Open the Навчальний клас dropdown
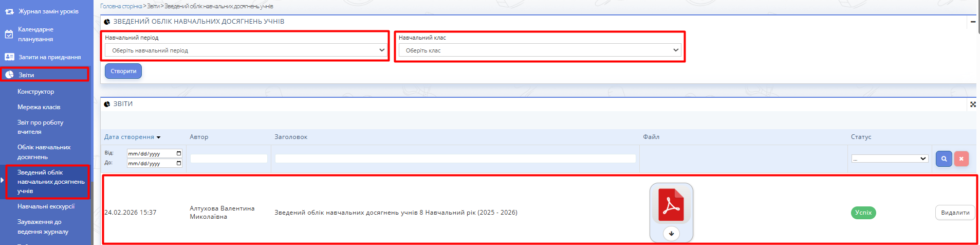 (x=540, y=50)
